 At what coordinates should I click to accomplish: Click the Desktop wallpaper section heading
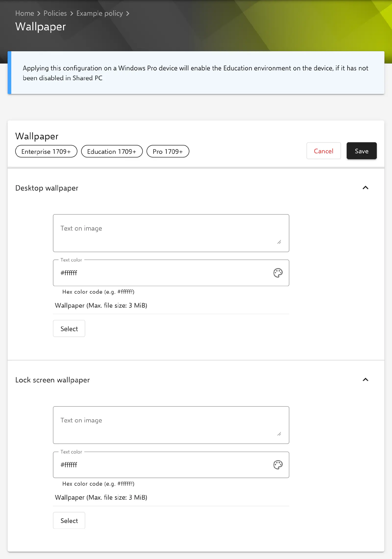click(x=47, y=188)
